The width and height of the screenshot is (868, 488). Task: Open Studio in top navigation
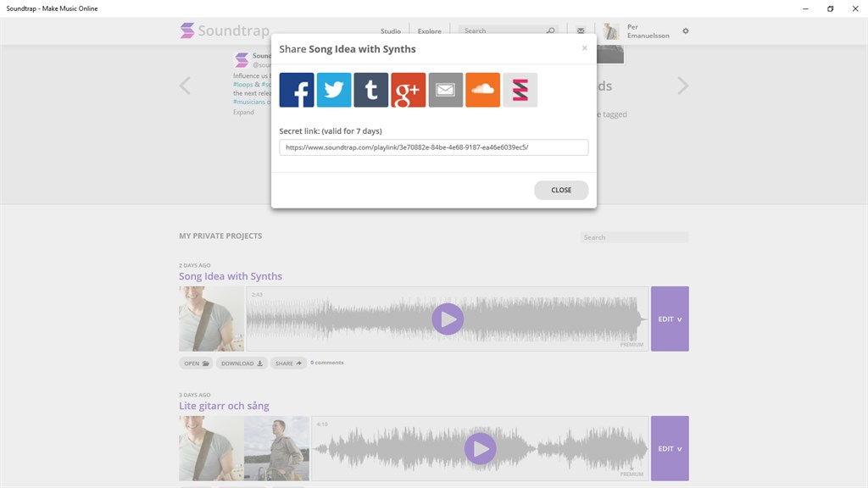point(390,31)
